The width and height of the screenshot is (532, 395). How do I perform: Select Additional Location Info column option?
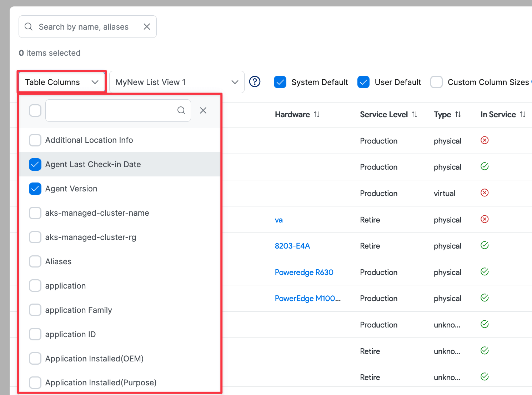(x=35, y=140)
